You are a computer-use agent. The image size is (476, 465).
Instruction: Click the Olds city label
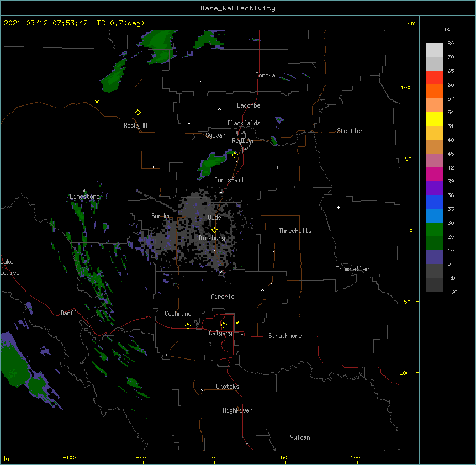tap(214, 218)
